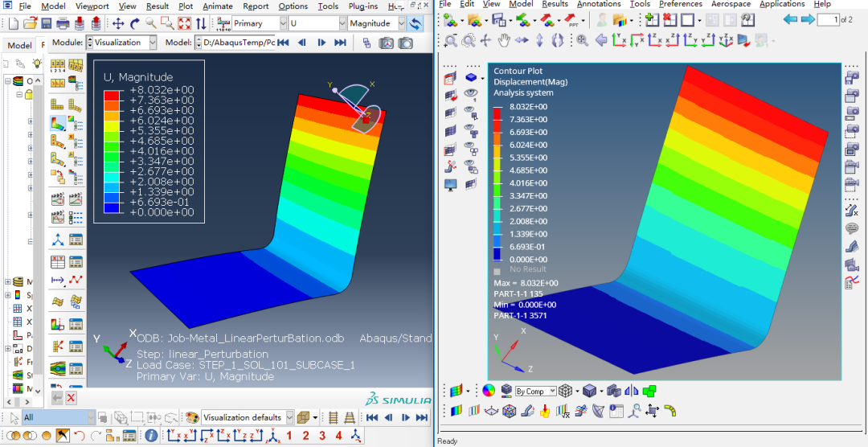This screenshot has height=447, width=868.
Task: Jump to last frame in Abaqus top toolbar
Action: tap(341, 43)
